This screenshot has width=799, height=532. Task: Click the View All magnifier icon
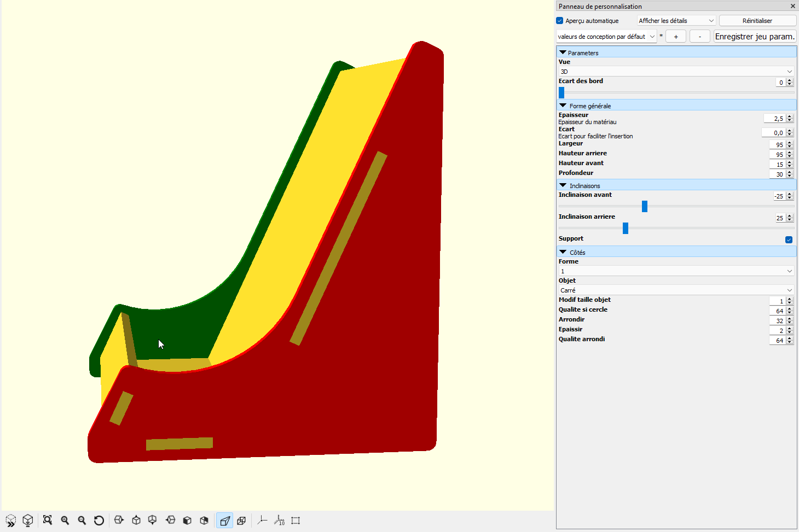point(48,521)
